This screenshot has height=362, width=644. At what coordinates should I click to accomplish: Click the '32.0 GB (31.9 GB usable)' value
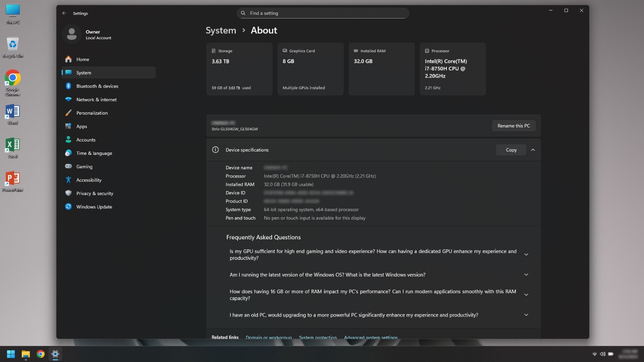289,184
